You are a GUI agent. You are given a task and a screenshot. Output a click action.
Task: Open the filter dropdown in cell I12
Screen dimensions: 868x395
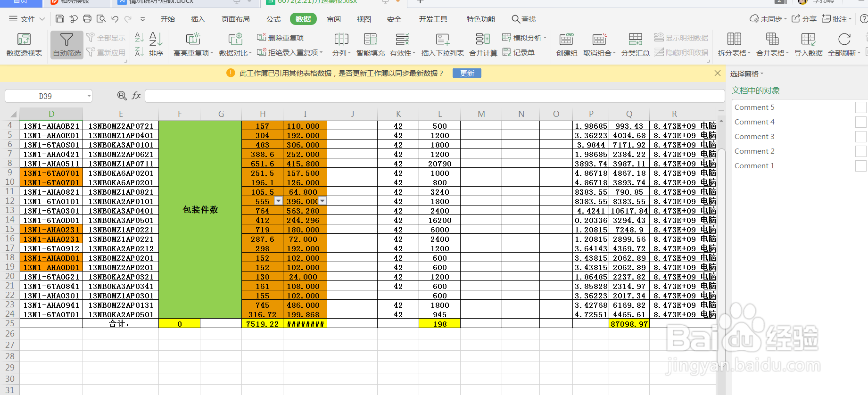point(322,201)
